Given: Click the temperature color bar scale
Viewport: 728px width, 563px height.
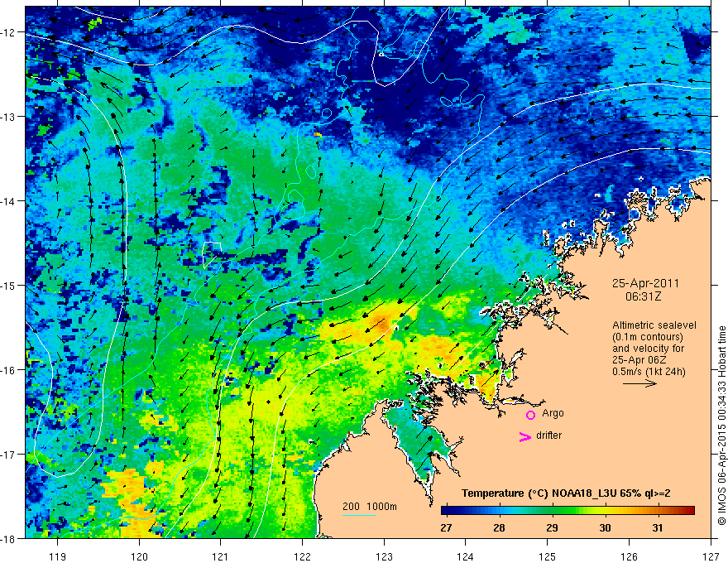Looking at the screenshot, I should [568, 511].
